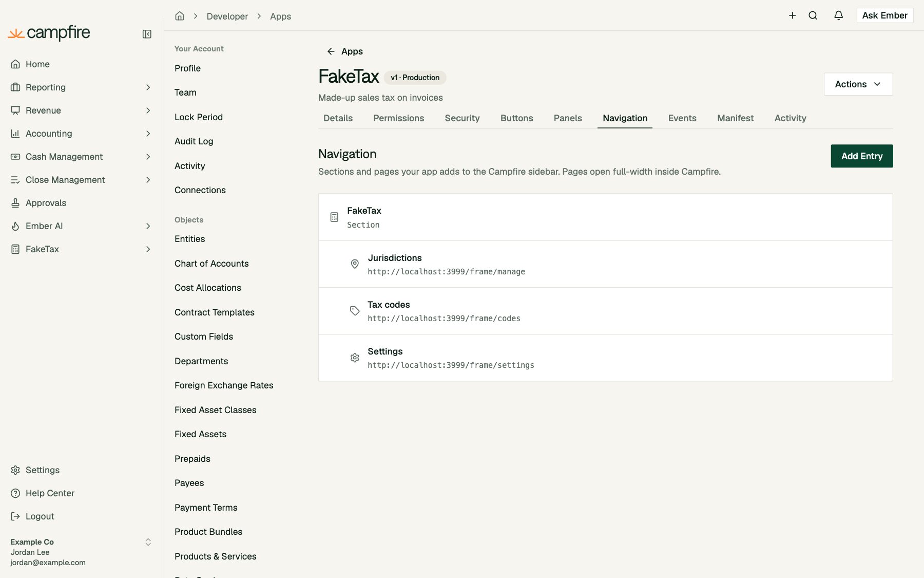Screen dimensions: 924x578
Task: Click the Add Entry button
Action: click(861, 156)
